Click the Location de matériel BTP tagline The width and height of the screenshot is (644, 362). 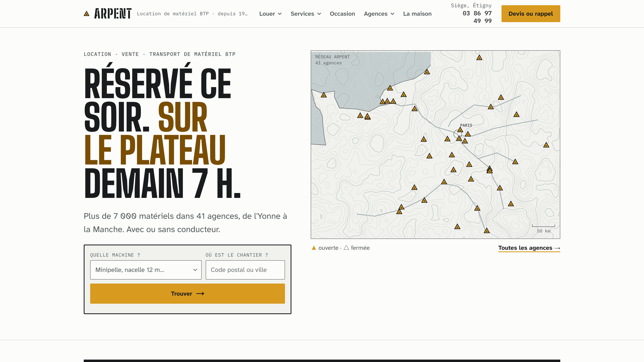192,14
